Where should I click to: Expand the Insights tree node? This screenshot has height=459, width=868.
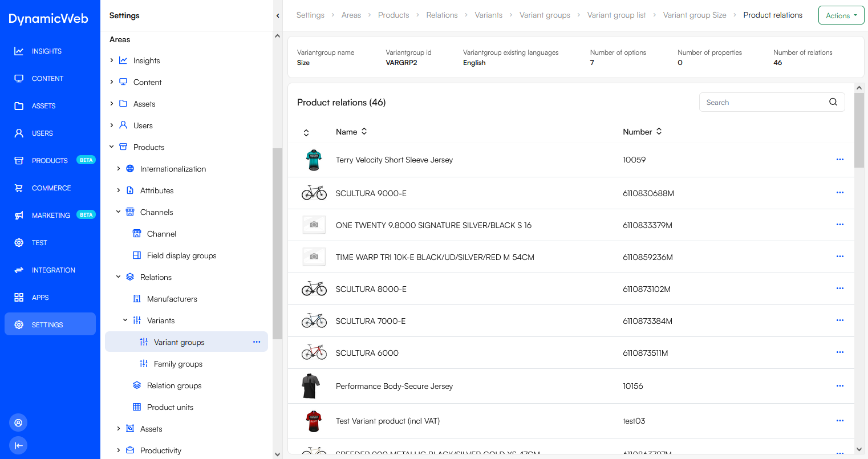click(x=112, y=60)
